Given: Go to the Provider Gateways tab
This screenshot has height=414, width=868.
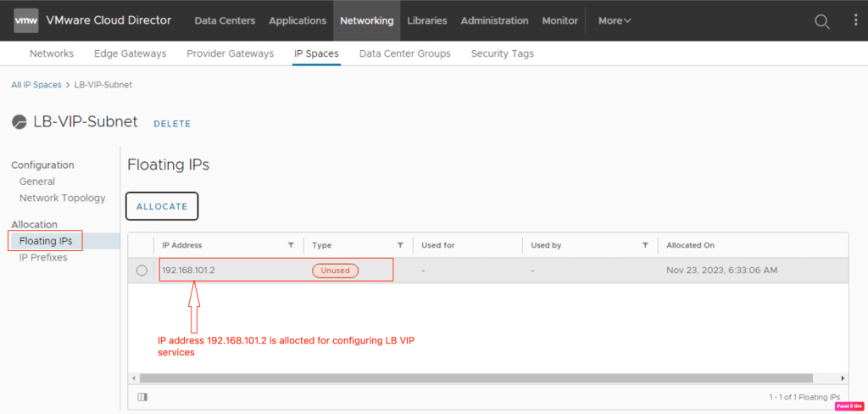Looking at the screenshot, I should coord(230,53).
